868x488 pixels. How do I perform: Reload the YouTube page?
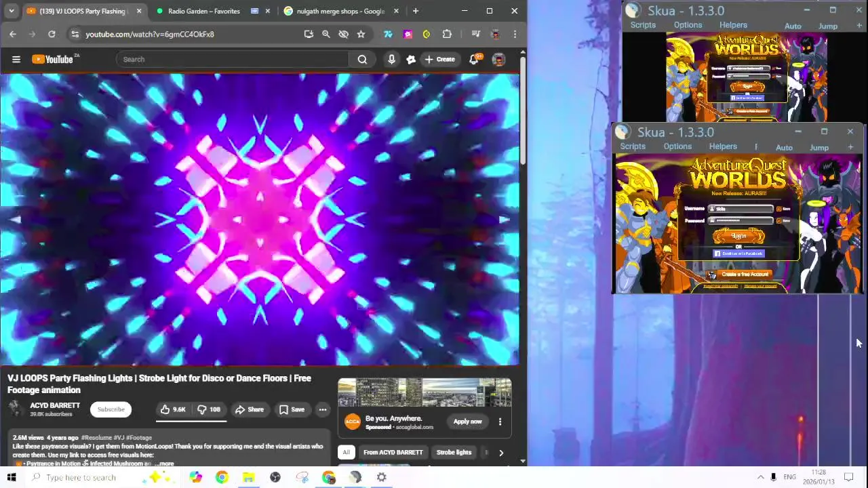click(52, 34)
